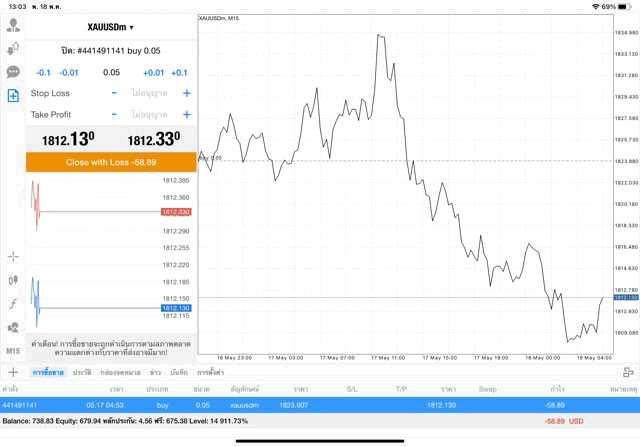Tap the กำไร column header
Image resolution: width=640 pixels, height=447 pixels.
point(558,389)
